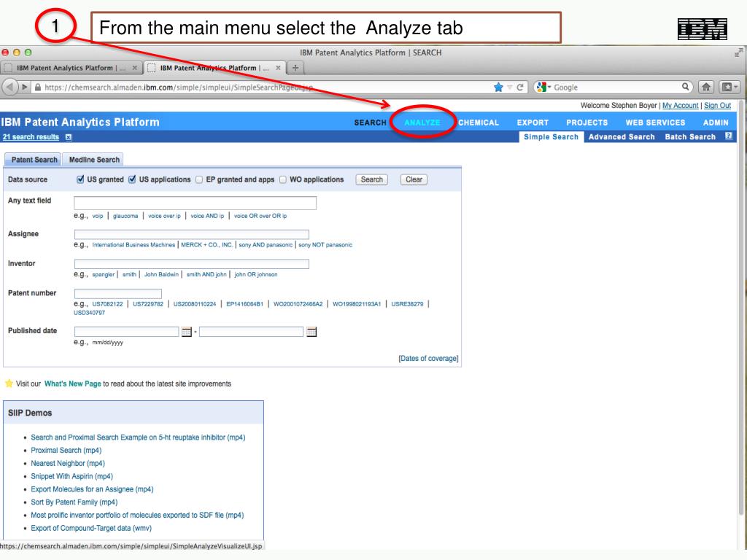Switch to the Advanced Search subtab

[x=622, y=136]
